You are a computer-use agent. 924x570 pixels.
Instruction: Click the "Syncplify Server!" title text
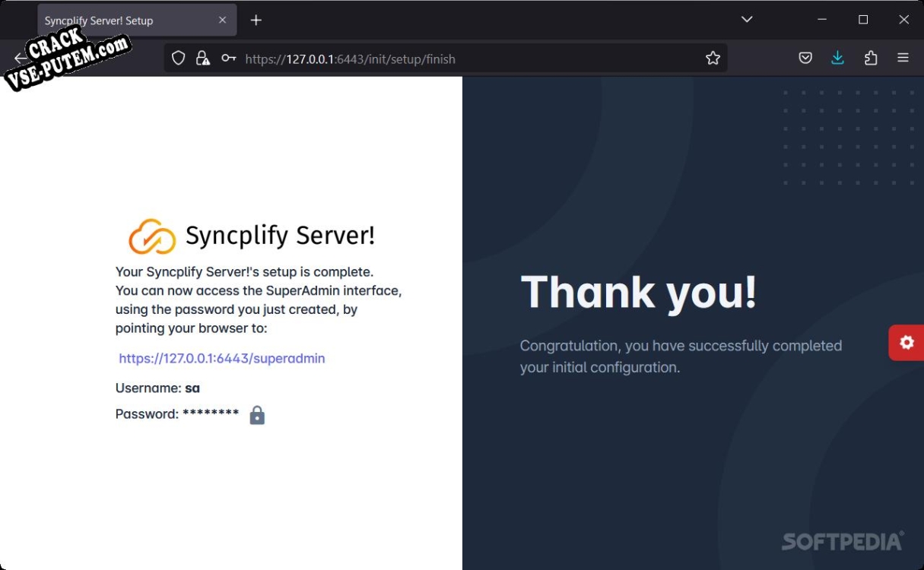pos(280,236)
